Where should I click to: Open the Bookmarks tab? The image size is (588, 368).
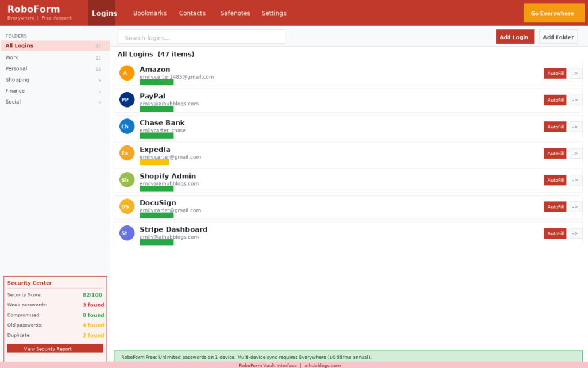tap(150, 13)
